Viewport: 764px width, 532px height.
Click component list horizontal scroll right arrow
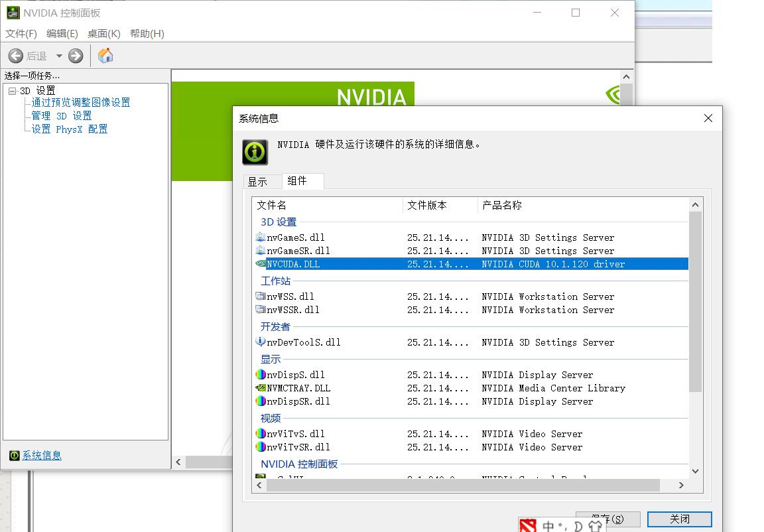click(681, 485)
